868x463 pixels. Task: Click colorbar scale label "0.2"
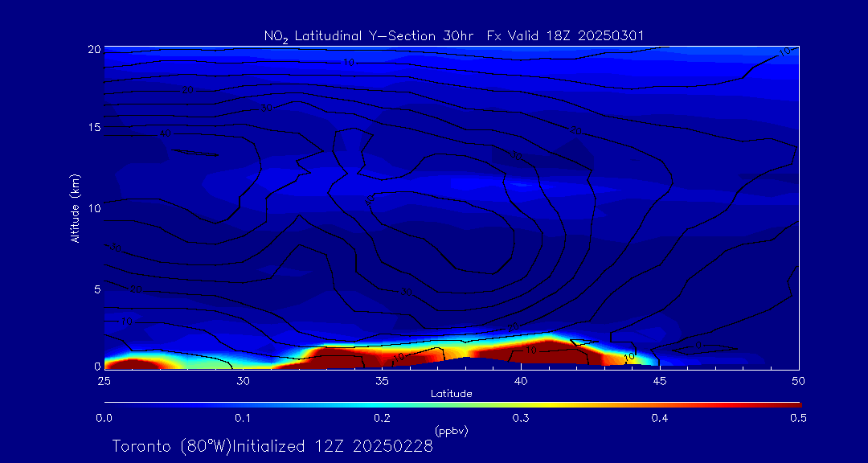382,419
